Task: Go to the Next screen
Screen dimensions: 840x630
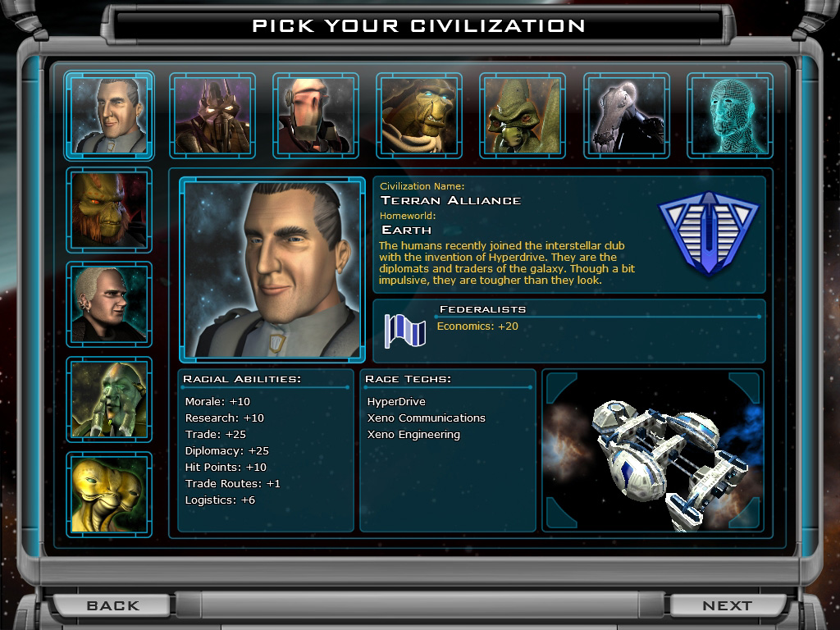Action: 728,605
